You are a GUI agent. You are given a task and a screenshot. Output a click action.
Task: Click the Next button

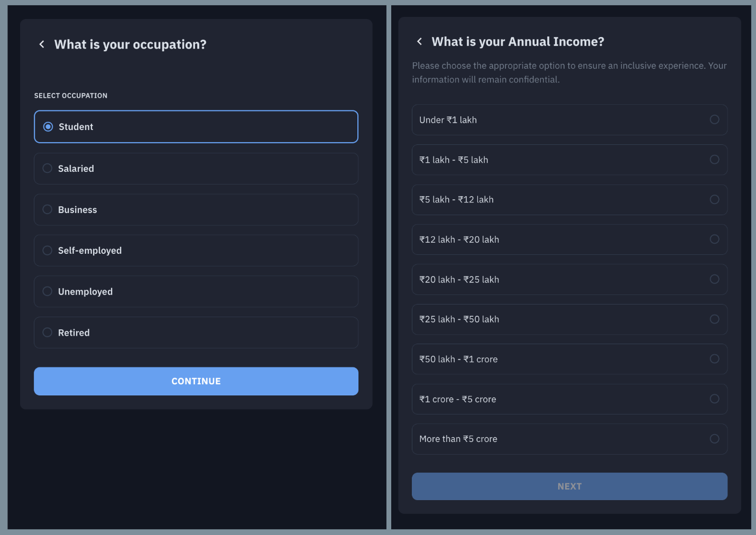pyautogui.click(x=569, y=486)
